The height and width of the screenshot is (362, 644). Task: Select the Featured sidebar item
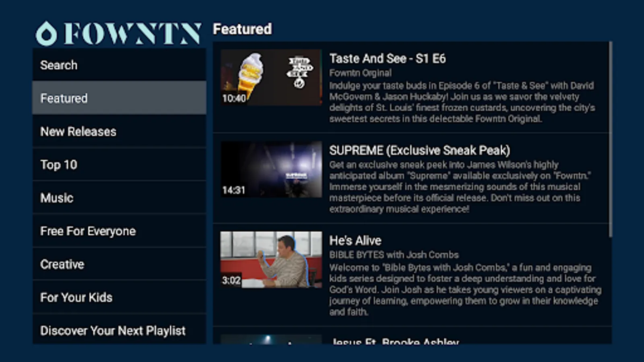click(119, 98)
